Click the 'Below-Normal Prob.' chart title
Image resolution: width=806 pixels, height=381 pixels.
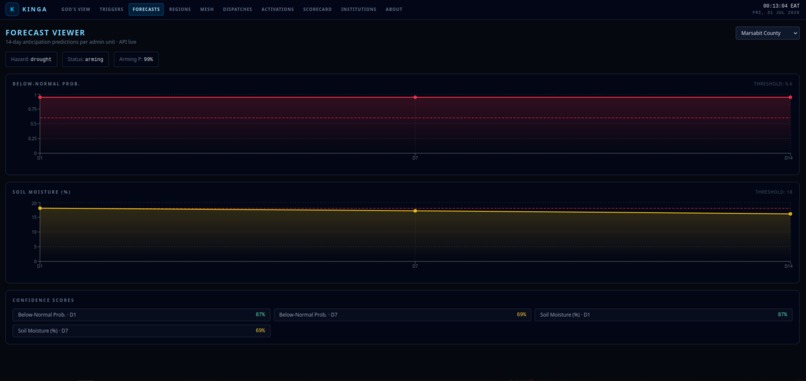46,84
